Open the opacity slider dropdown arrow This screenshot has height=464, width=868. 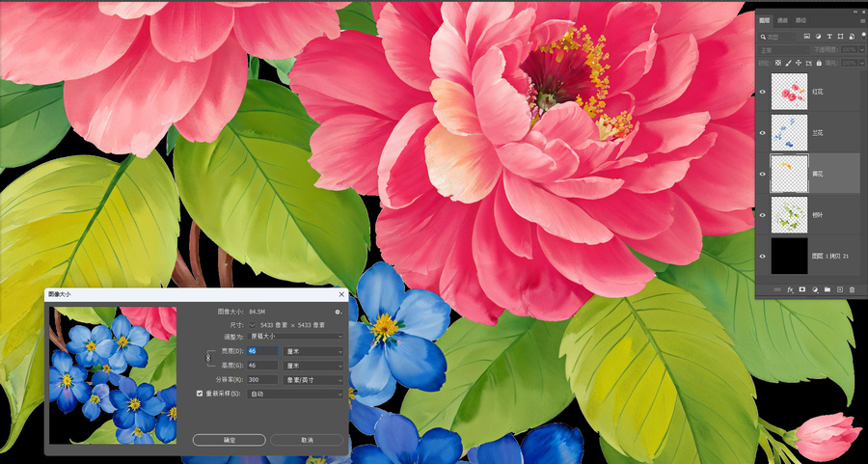coord(862,50)
